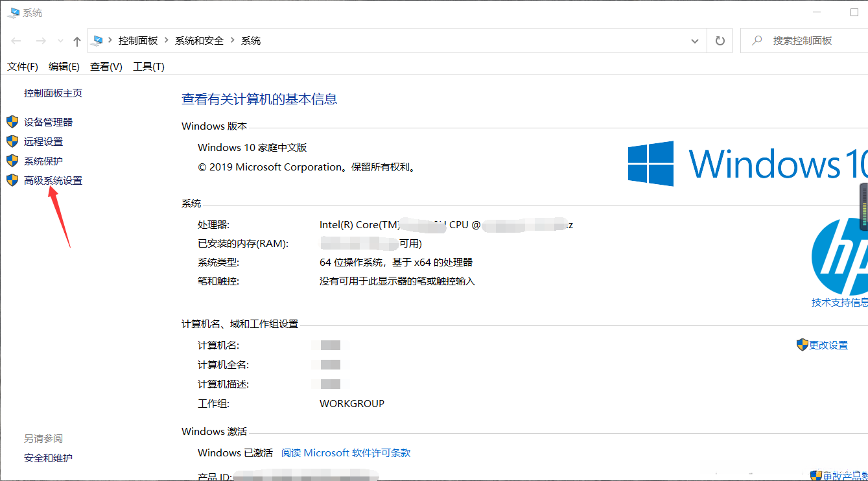
Task: Click the 搜索控制面板 search box
Action: pyautogui.click(x=804, y=41)
